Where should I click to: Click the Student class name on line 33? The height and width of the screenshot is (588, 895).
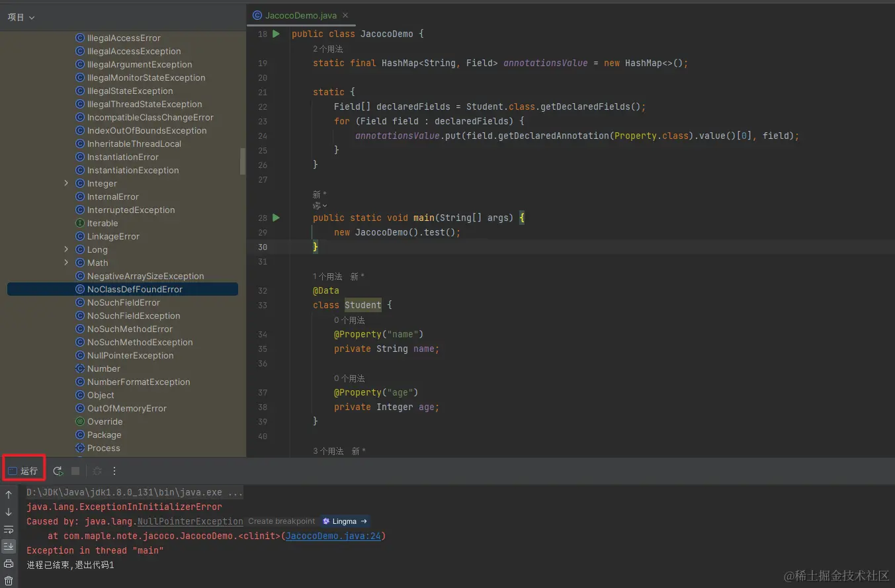pyautogui.click(x=363, y=305)
